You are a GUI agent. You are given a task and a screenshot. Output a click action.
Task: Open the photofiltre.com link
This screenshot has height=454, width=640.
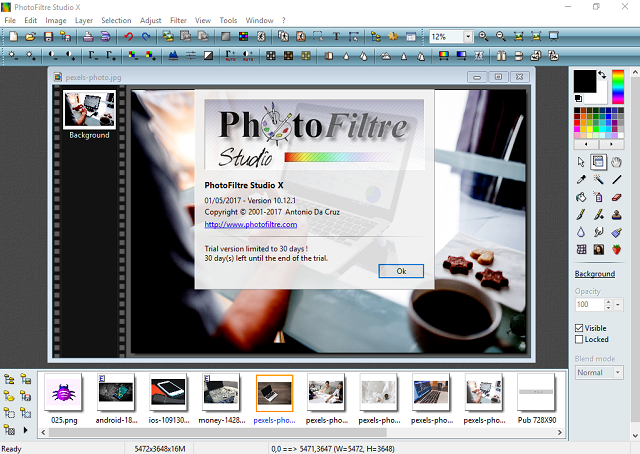coord(251,225)
